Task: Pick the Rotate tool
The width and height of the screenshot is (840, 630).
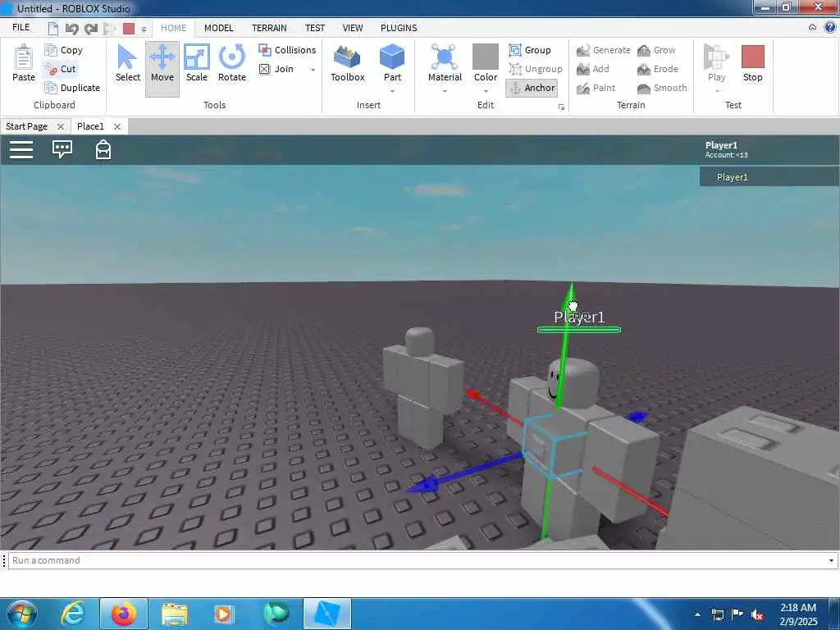Action: tap(232, 63)
